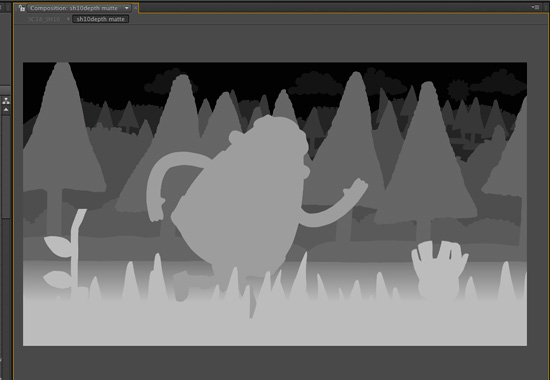
Task: Select the Composition: sh10depth matte tab
Action: (74, 8)
